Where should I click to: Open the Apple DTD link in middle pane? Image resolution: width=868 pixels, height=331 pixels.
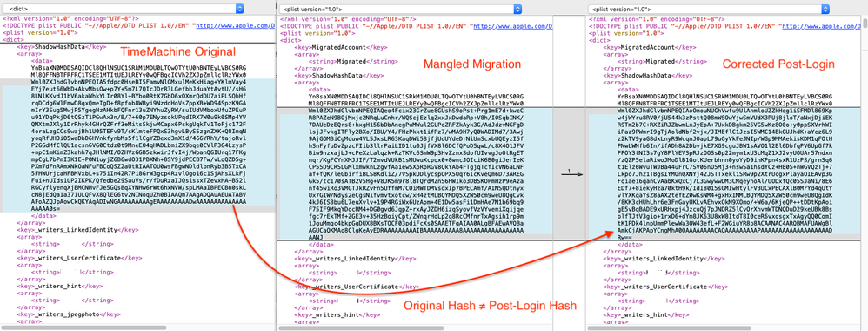point(512,25)
